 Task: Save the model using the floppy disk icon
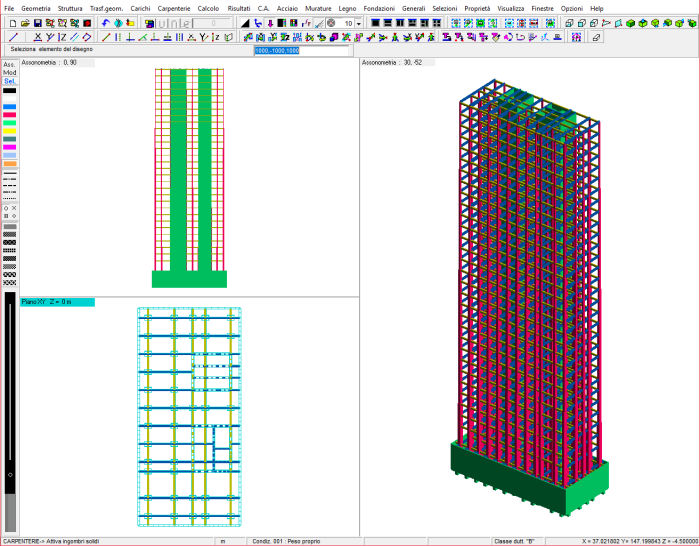click(37, 23)
